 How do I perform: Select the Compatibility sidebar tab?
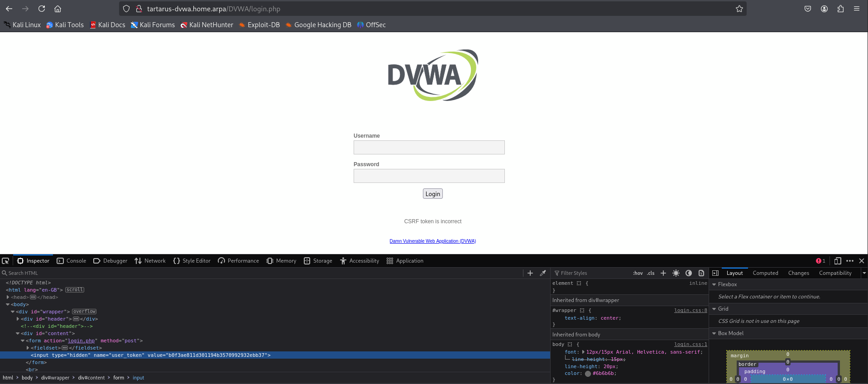coord(835,273)
